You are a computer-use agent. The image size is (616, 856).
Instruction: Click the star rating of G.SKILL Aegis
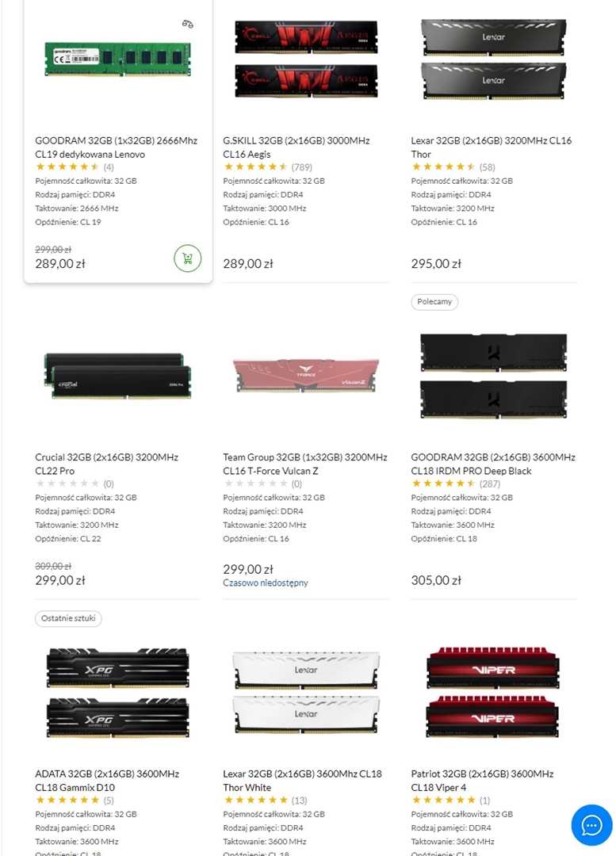pos(256,167)
